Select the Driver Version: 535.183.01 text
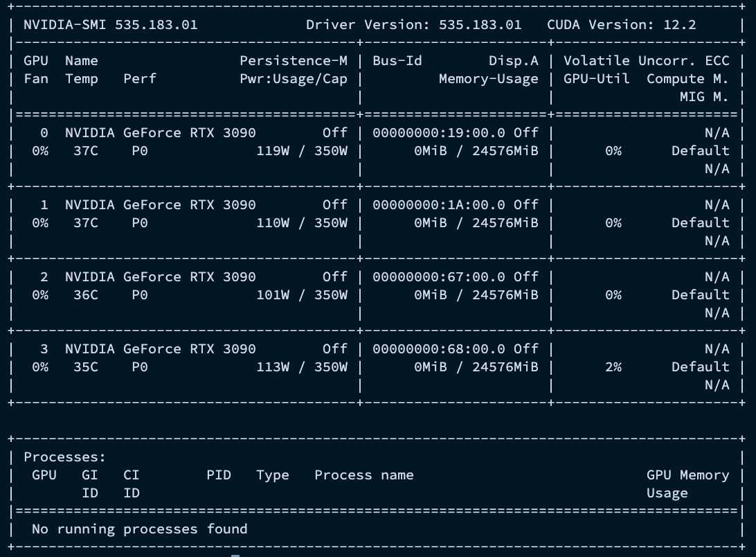756x557 pixels. tap(414, 25)
